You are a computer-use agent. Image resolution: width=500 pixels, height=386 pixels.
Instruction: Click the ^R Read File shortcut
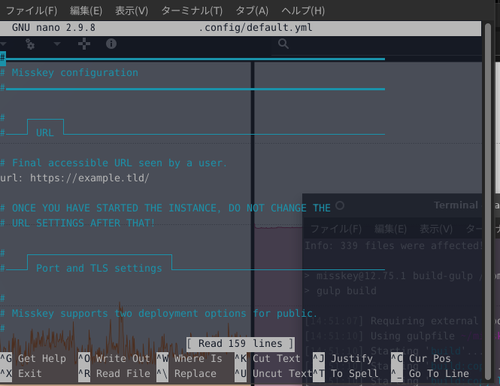pos(114,374)
